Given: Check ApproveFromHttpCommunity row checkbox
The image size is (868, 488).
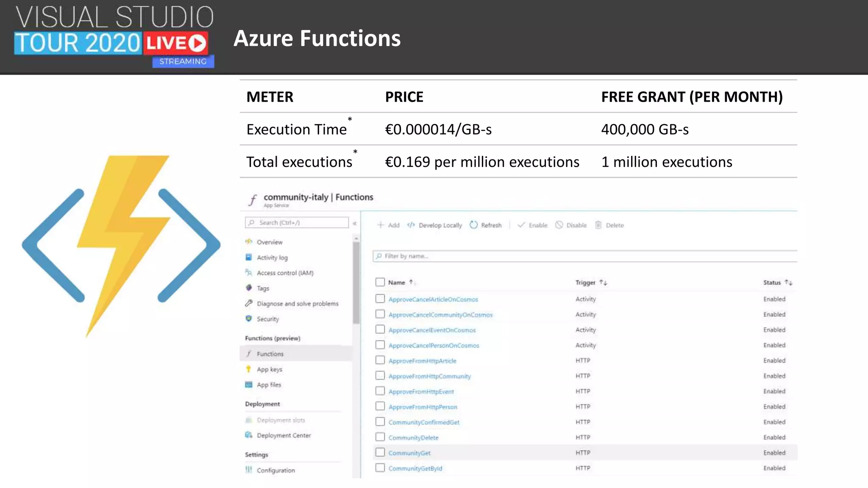Looking at the screenshot, I should [x=380, y=375].
